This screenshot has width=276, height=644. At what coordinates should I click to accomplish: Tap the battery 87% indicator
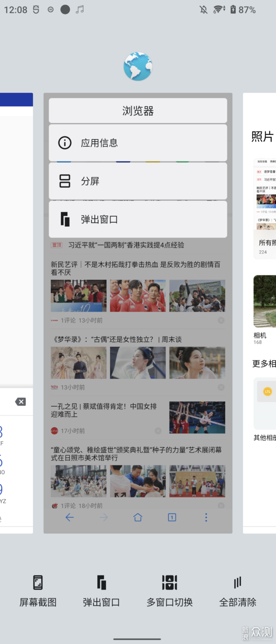tap(243, 10)
